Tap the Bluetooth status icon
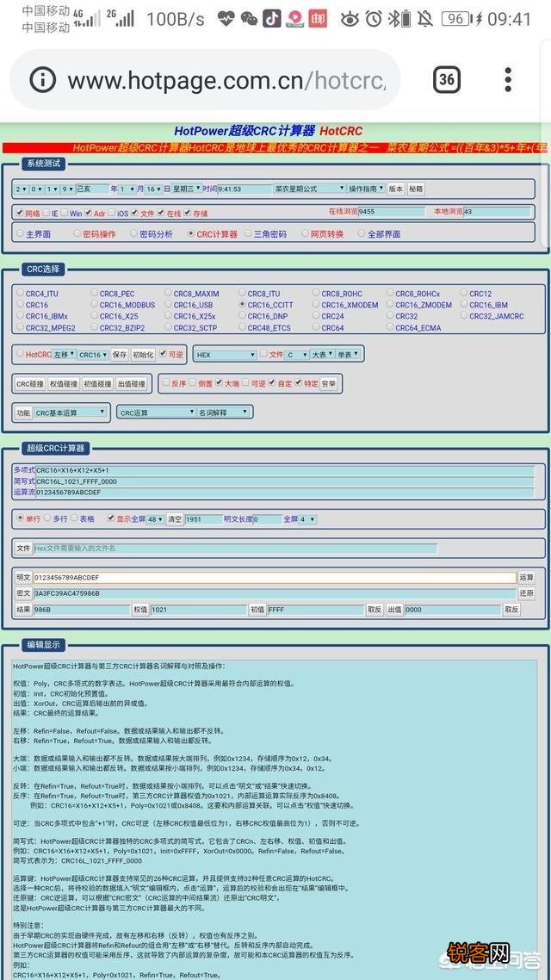Screen dimensions: 551x980 pyautogui.click(x=394, y=19)
